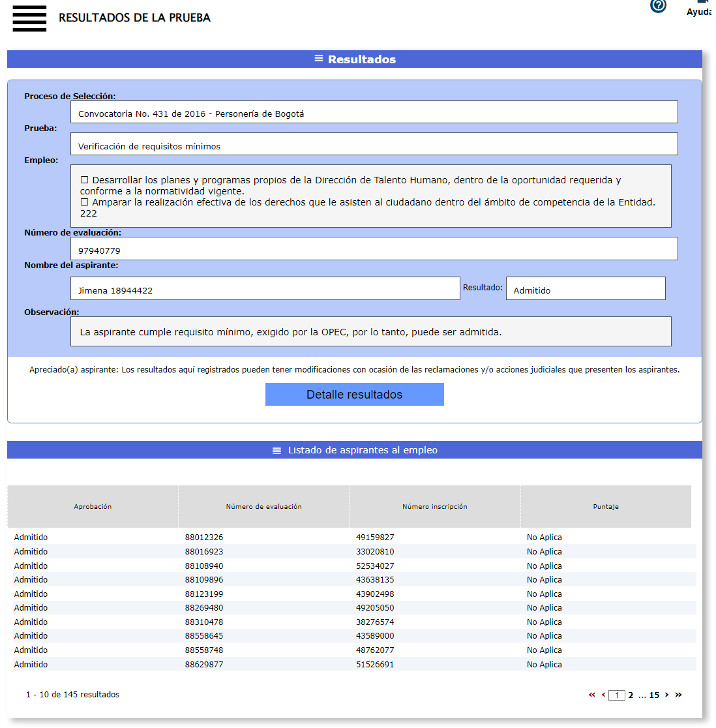Click the Proceso de Selección field

pyautogui.click(x=374, y=112)
